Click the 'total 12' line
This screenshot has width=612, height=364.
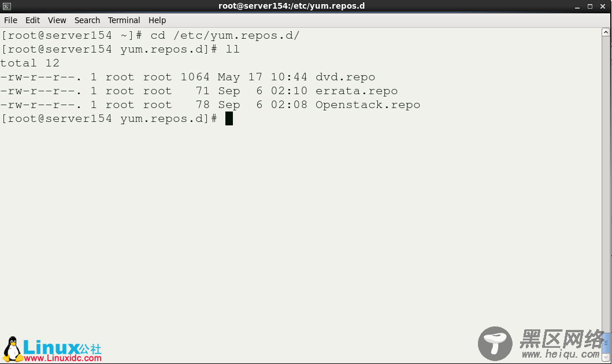29,63
